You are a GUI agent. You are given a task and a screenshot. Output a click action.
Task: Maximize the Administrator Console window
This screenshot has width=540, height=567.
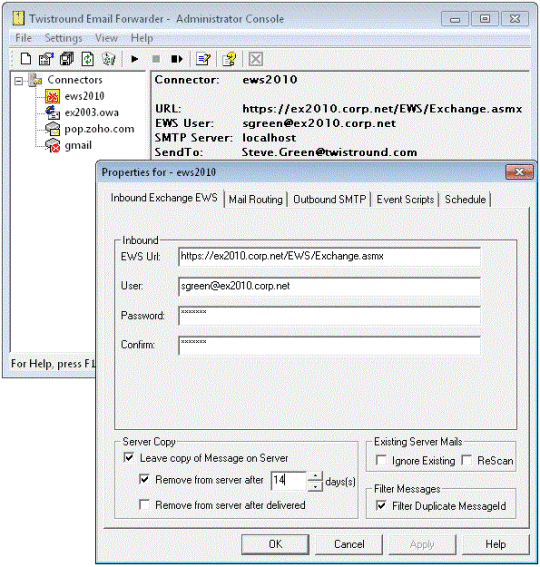(485, 19)
